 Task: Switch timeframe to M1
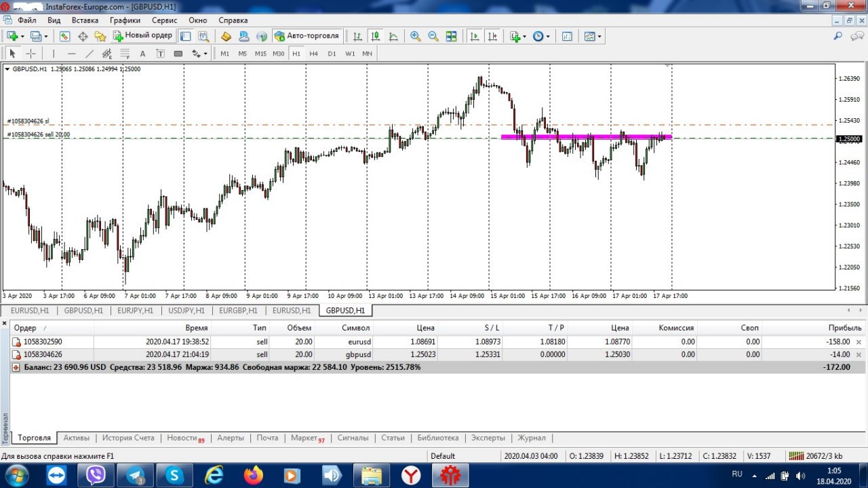(x=224, y=54)
